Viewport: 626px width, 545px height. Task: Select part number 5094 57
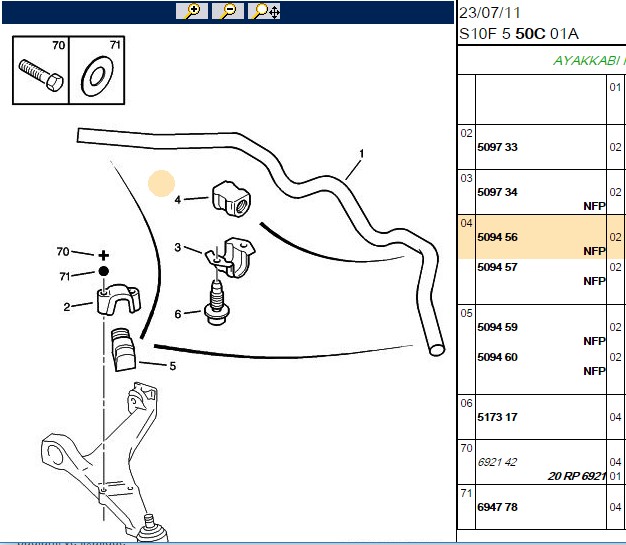[x=497, y=267]
